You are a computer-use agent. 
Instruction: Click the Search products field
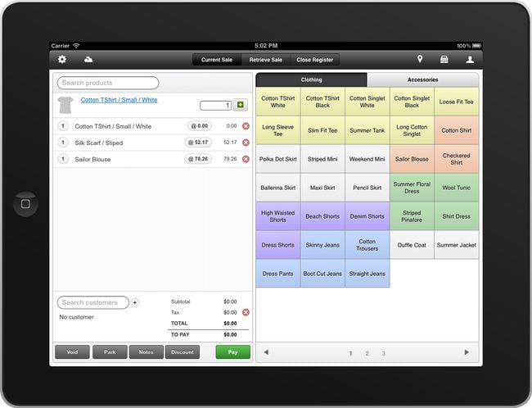(108, 83)
